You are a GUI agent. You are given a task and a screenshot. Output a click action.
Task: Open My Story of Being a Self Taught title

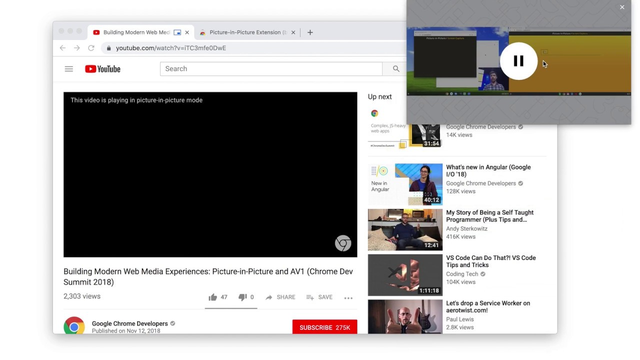pos(490,216)
